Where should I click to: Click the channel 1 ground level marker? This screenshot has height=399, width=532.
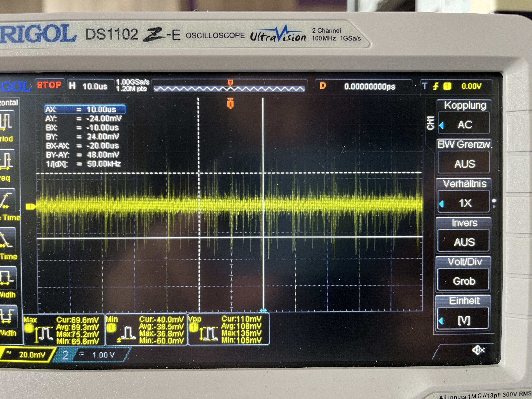point(30,206)
